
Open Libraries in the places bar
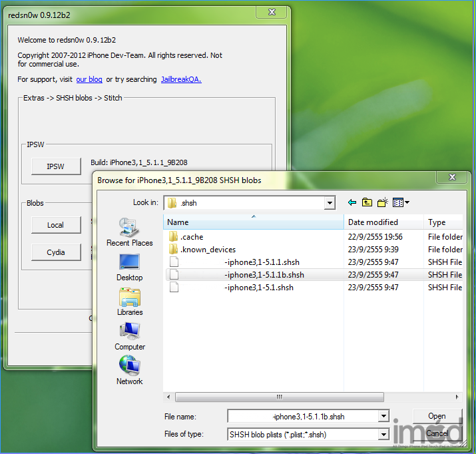coord(130,302)
